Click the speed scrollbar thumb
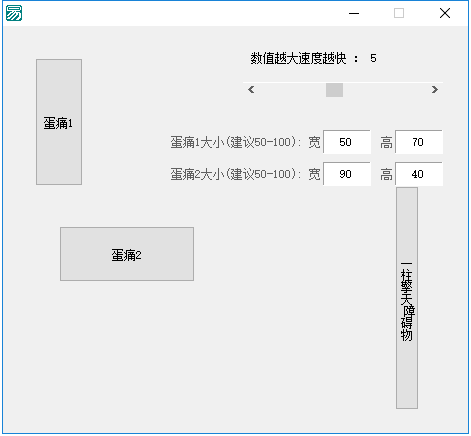This screenshot has width=471, height=436. pyautogui.click(x=334, y=90)
